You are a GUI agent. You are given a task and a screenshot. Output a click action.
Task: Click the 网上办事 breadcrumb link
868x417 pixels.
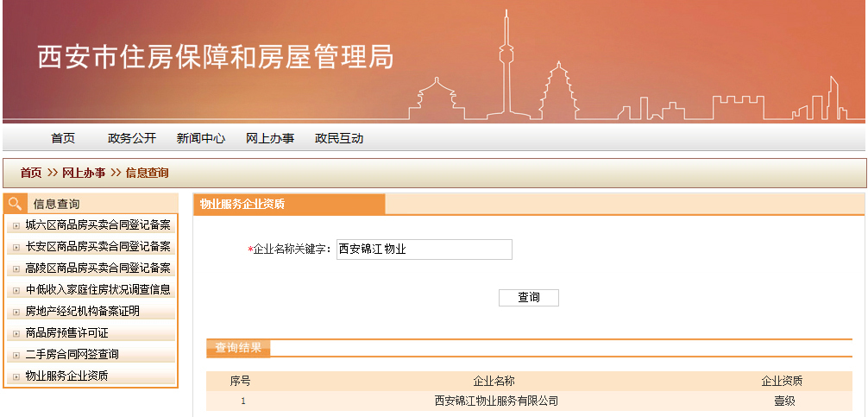[x=84, y=173]
